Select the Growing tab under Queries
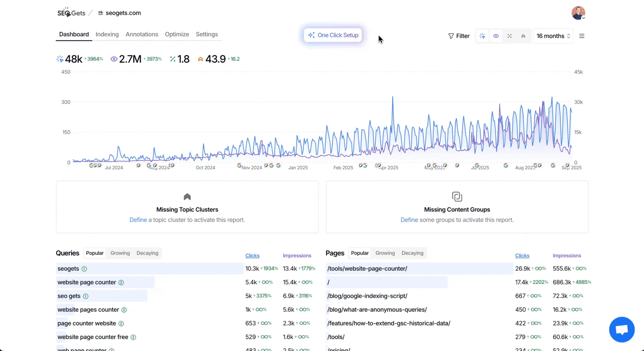 (120, 253)
